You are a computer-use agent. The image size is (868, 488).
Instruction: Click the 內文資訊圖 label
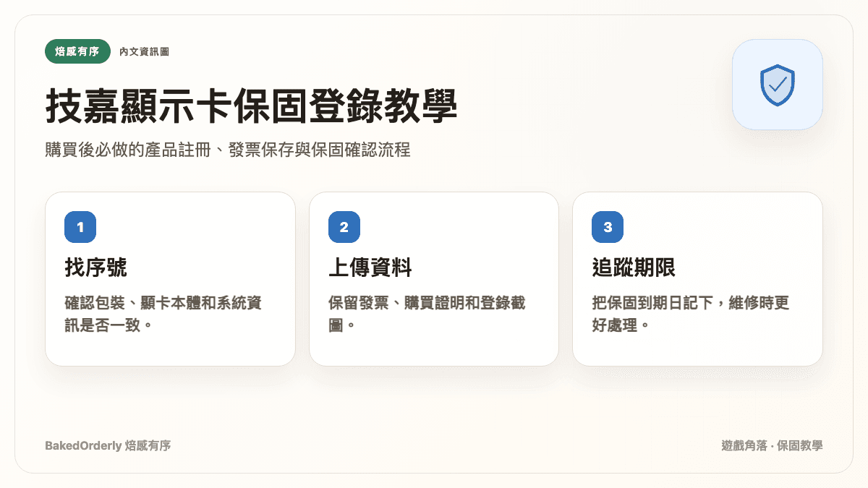click(145, 51)
